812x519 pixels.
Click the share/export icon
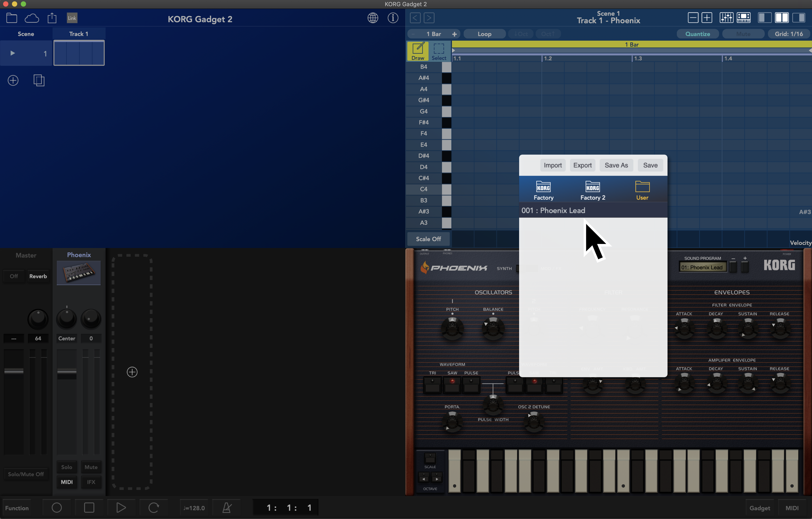click(52, 18)
